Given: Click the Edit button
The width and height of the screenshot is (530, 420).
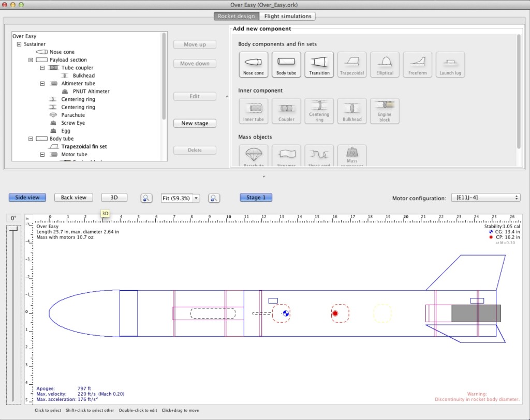Looking at the screenshot, I should coord(195,96).
